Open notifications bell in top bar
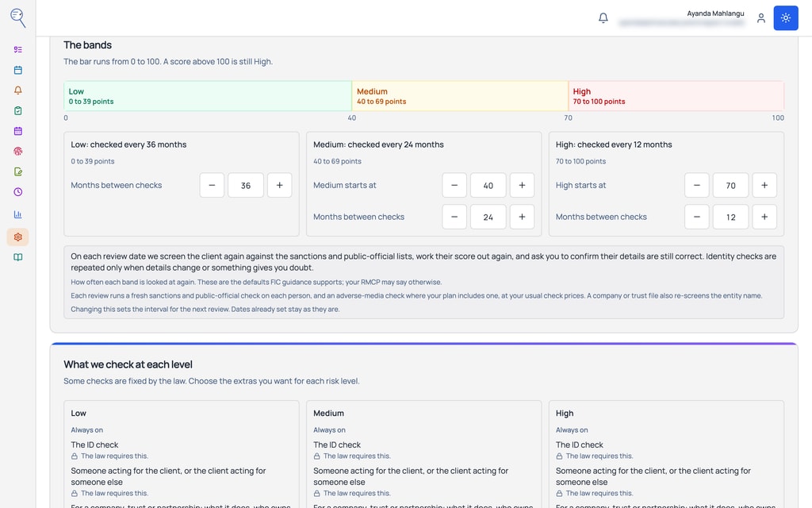This screenshot has height=508, width=812. tap(603, 18)
